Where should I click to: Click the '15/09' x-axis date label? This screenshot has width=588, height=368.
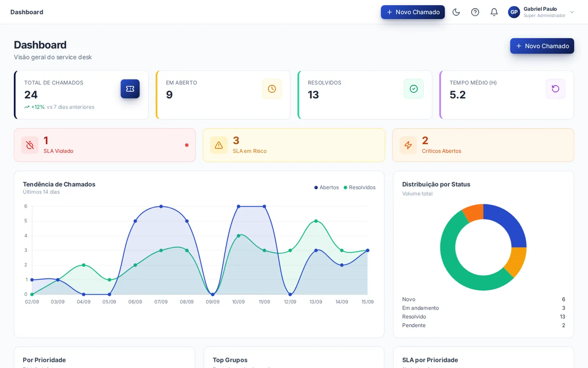click(x=367, y=302)
